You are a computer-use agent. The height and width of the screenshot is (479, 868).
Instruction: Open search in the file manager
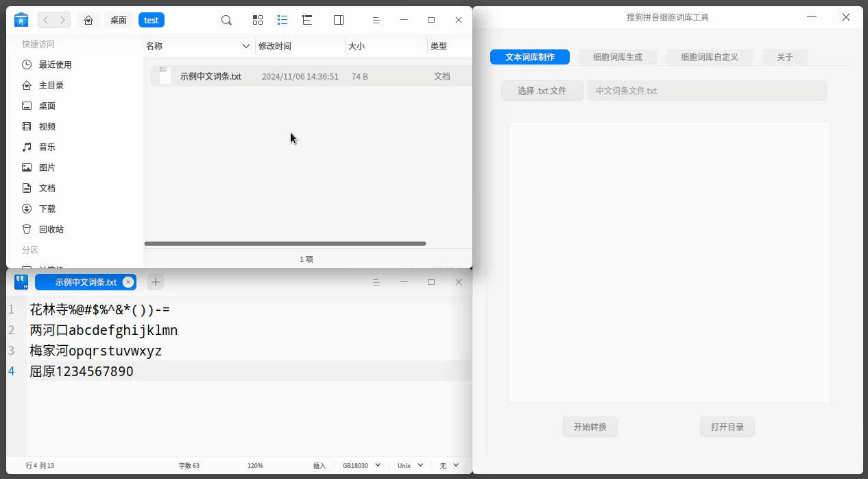226,20
